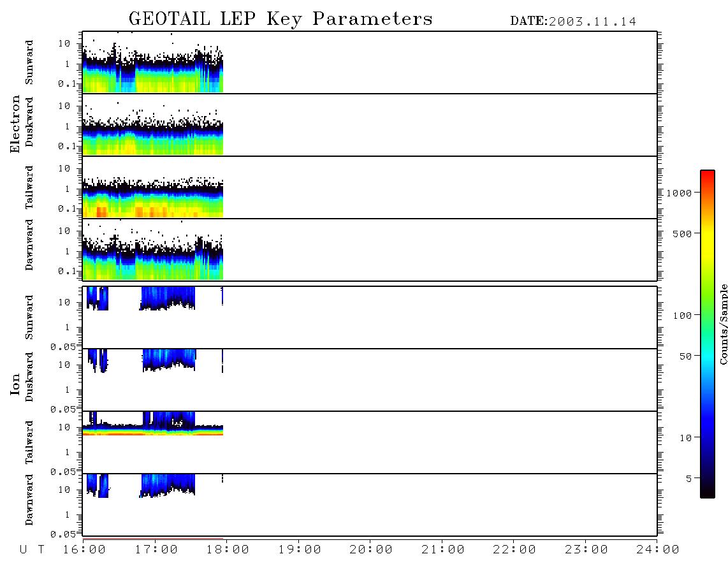
Task: Click the Ion Dawnward panel label
Action: [29, 500]
